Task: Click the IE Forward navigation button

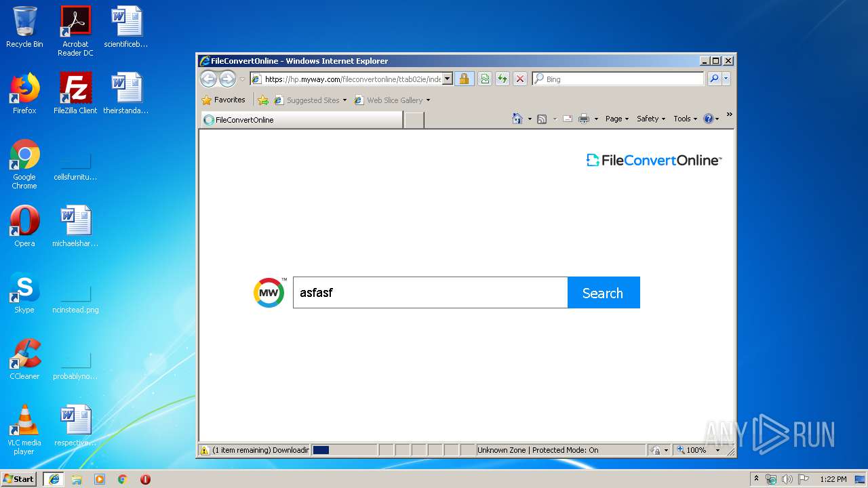Action: click(227, 79)
